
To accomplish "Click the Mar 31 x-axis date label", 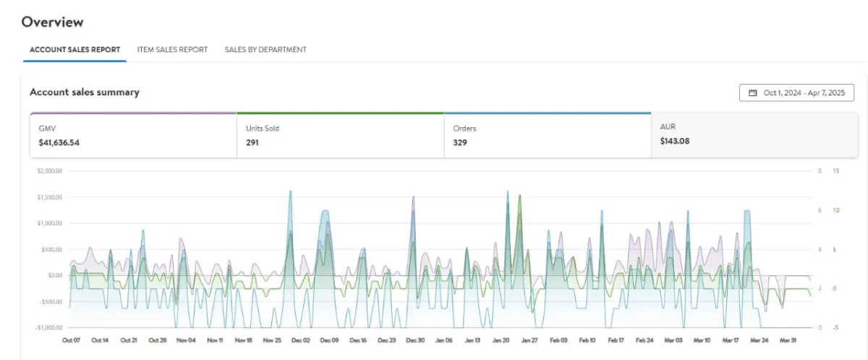I will (788, 340).
